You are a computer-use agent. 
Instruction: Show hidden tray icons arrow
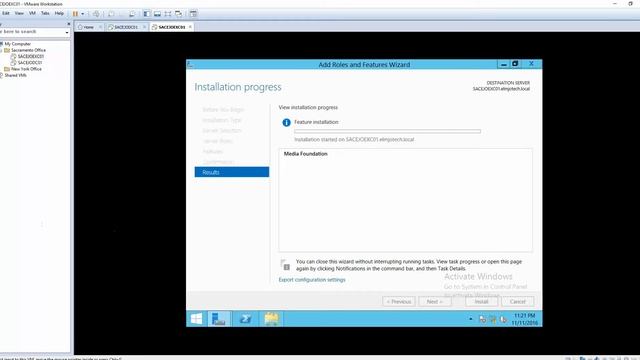471,319
